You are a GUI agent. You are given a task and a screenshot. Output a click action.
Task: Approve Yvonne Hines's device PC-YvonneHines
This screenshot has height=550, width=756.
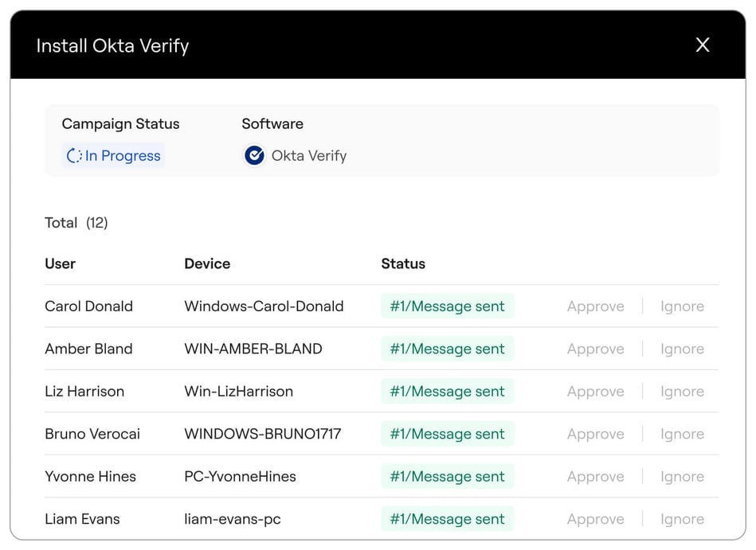595,476
